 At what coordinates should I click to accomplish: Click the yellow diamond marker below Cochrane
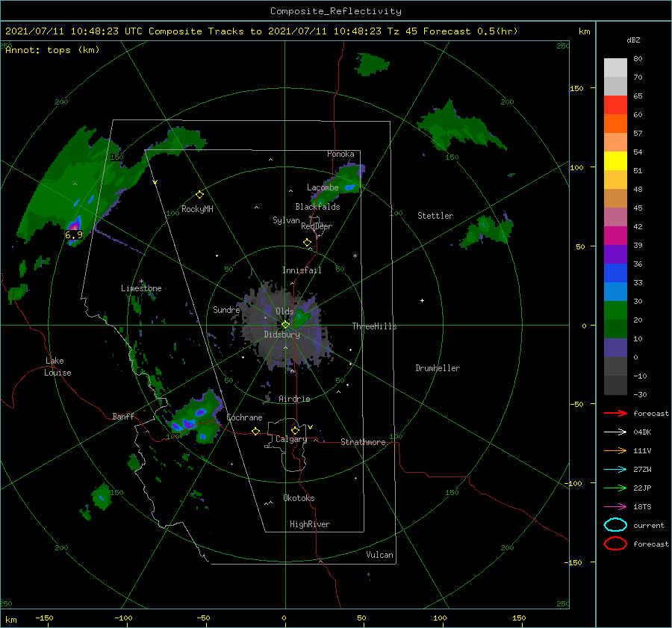pos(255,431)
